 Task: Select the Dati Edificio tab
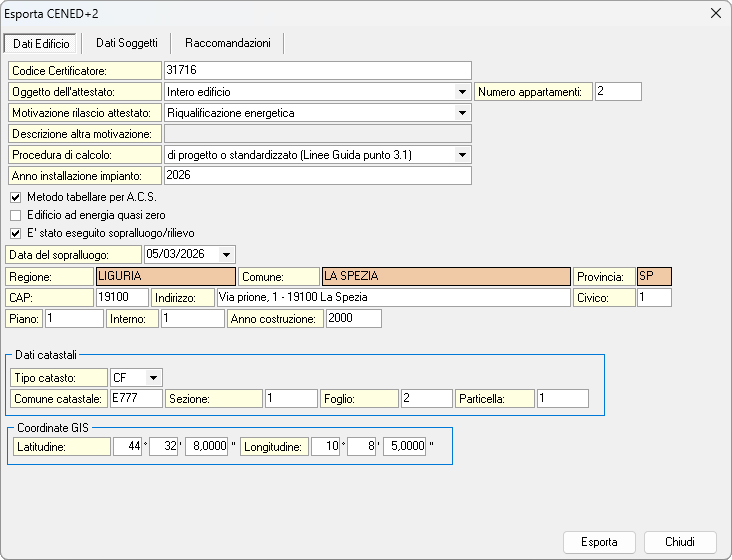click(x=41, y=44)
